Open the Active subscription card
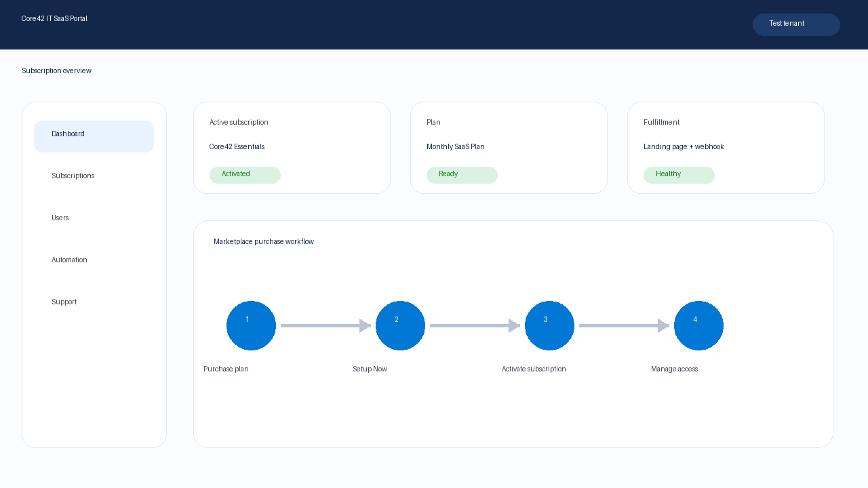The image size is (868, 488). (x=292, y=148)
